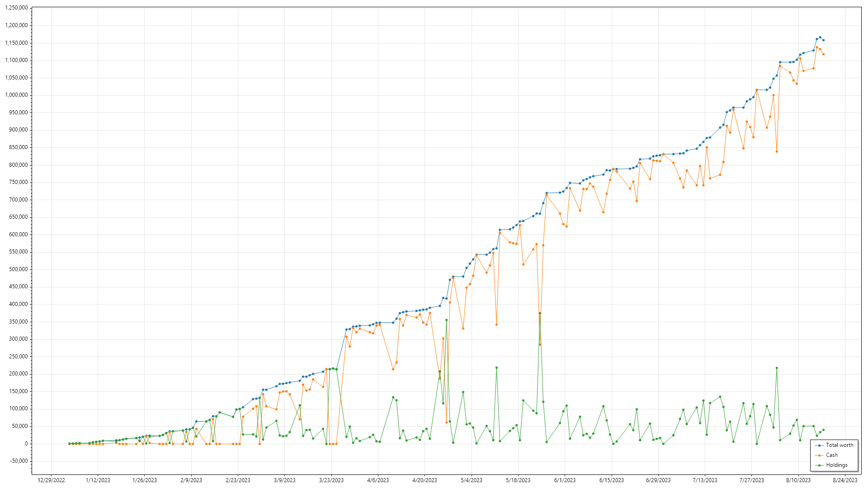Click the 1,250,000 y-axis label

16,8
